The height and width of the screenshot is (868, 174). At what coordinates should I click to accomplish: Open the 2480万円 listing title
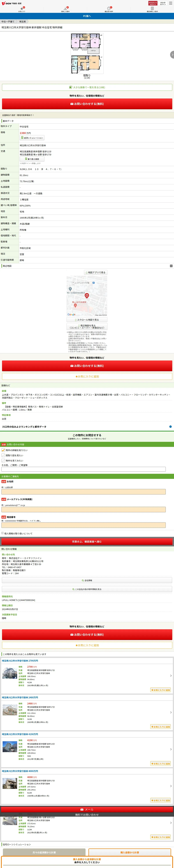point(20,697)
